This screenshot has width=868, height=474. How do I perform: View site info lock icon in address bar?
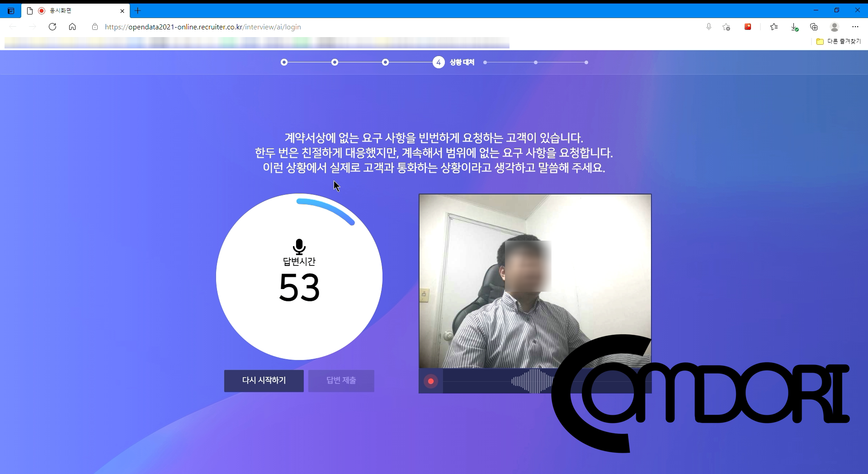[95, 27]
